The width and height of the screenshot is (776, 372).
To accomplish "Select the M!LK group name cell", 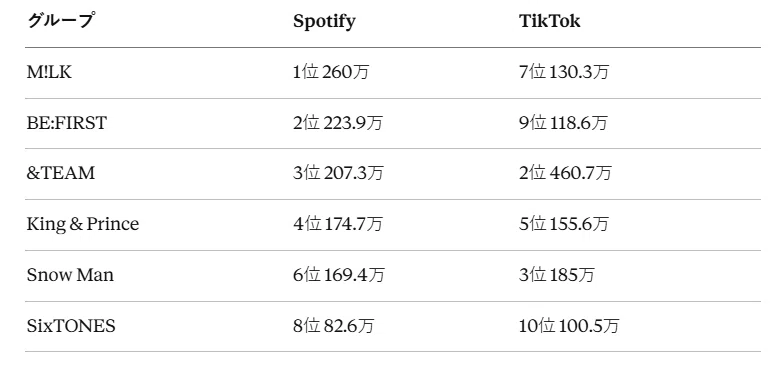I will coord(49,73).
